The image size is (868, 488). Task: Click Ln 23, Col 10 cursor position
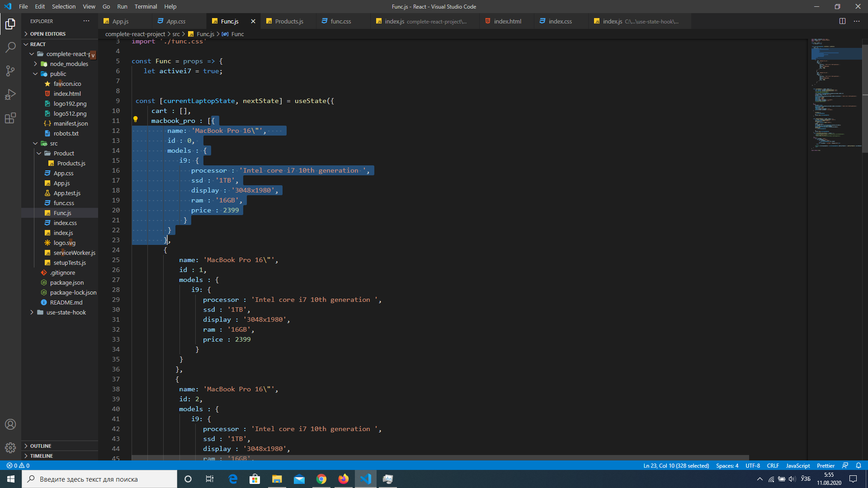676,465
